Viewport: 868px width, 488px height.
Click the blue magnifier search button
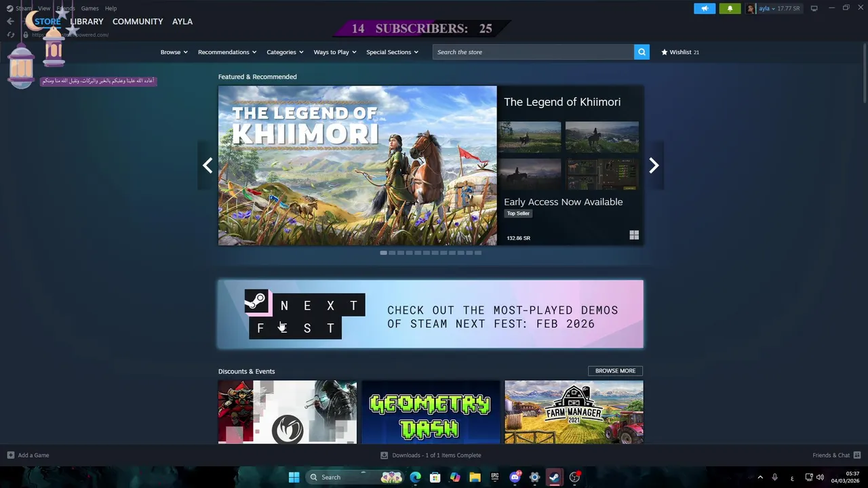pos(642,52)
